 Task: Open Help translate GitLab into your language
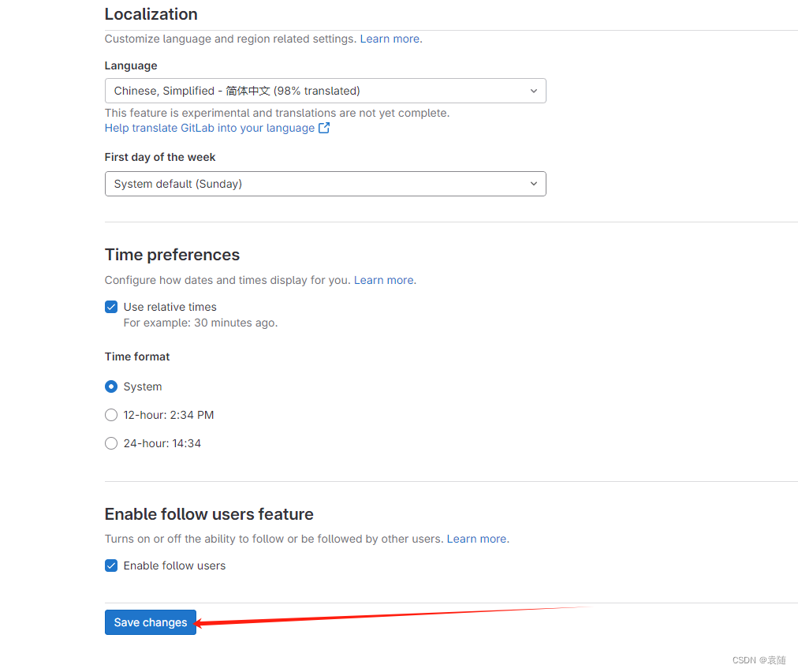[210, 128]
